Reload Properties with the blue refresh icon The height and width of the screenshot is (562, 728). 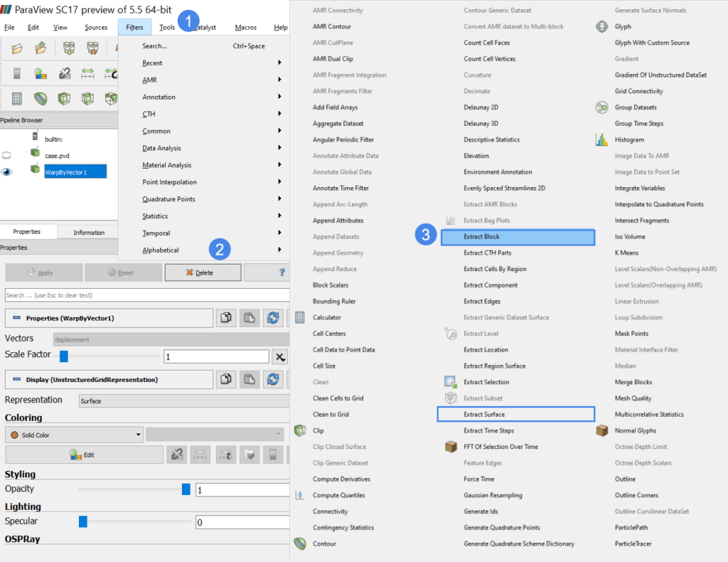(x=274, y=318)
